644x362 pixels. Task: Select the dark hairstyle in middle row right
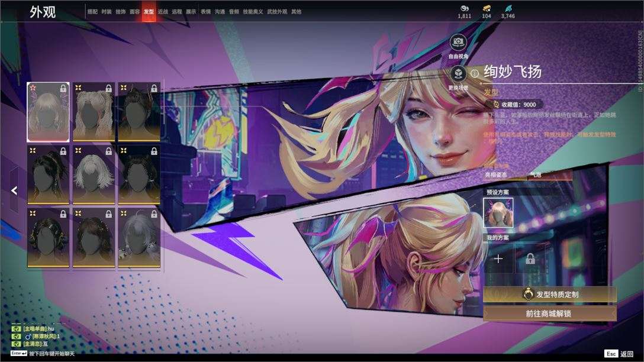pyautogui.click(x=139, y=174)
